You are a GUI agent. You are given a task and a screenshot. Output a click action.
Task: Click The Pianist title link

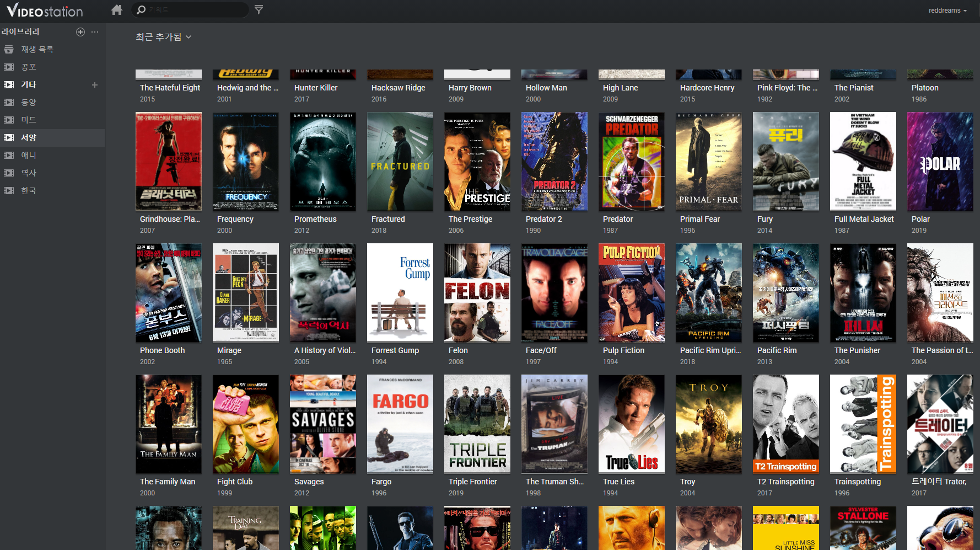pyautogui.click(x=854, y=88)
